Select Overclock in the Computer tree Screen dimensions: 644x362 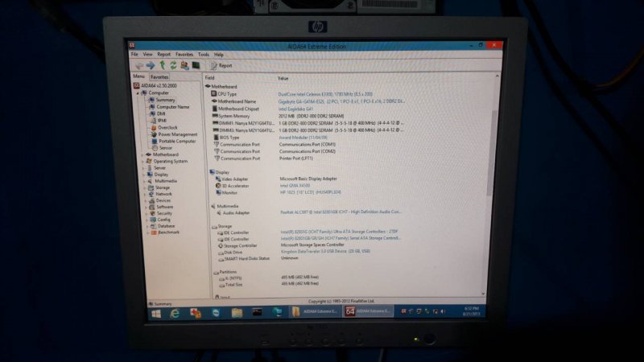[167, 127]
